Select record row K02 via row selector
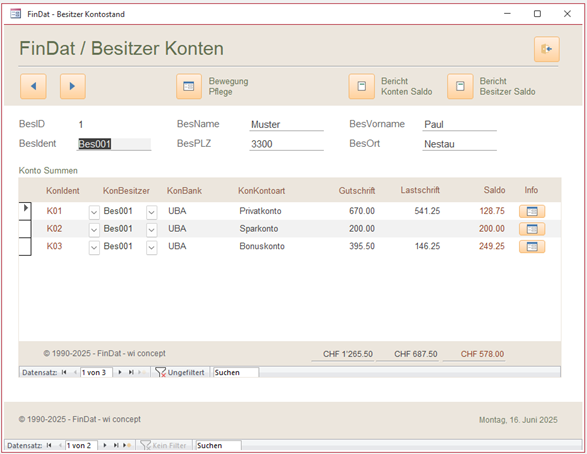The width and height of the screenshot is (587, 454). coord(25,229)
